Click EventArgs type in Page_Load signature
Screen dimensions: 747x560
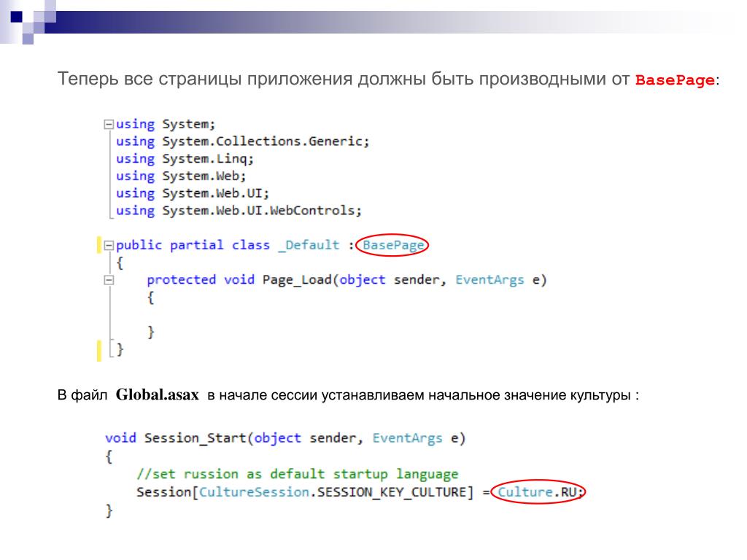[x=489, y=280]
